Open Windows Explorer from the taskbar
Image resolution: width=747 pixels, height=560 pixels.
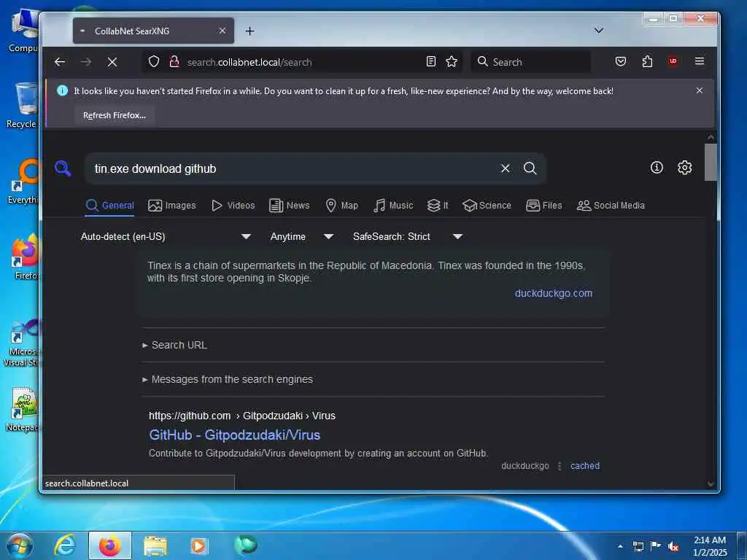pyautogui.click(x=155, y=546)
